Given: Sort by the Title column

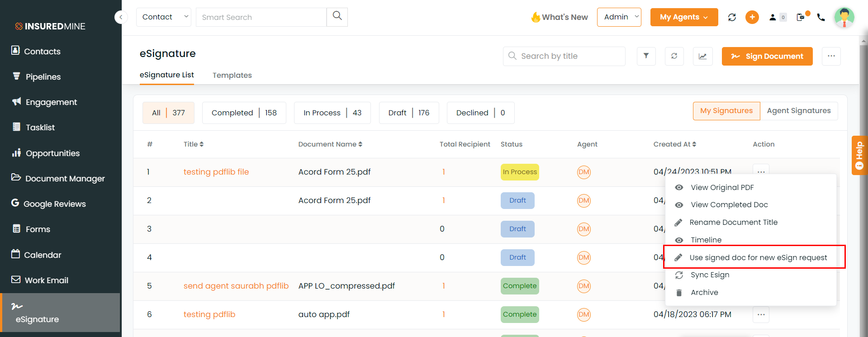Looking at the screenshot, I should (194, 144).
